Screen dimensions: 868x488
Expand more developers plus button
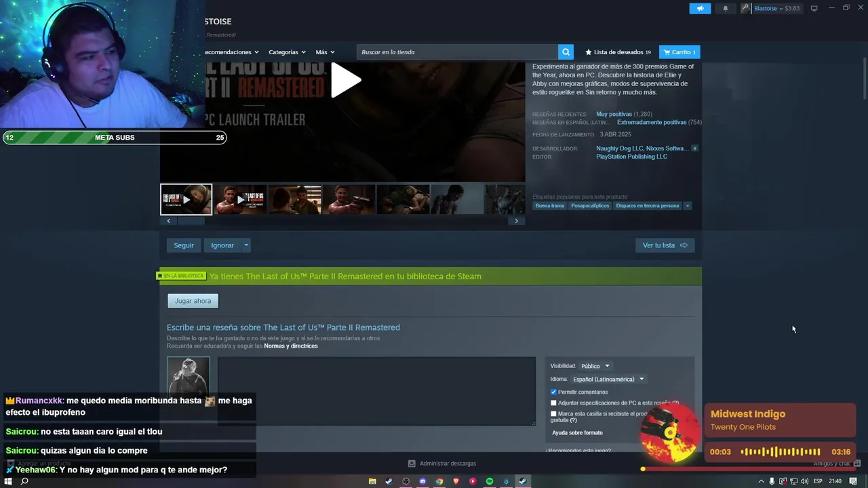tap(694, 148)
